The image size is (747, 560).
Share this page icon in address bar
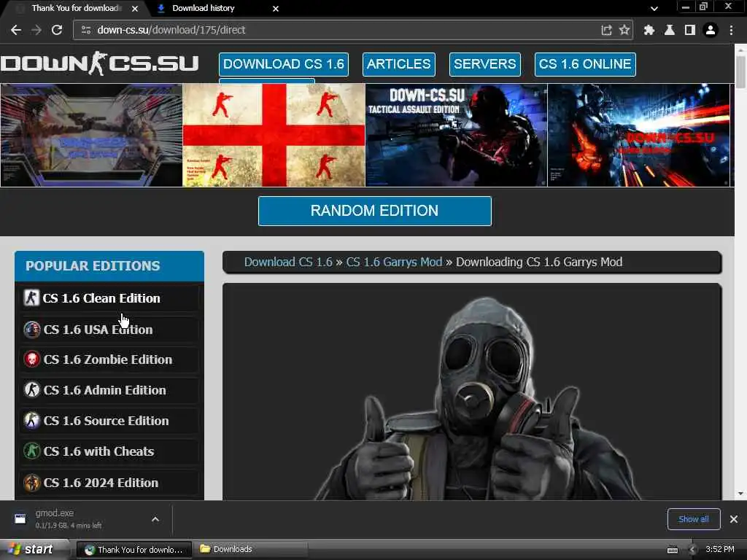(x=606, y=30)
